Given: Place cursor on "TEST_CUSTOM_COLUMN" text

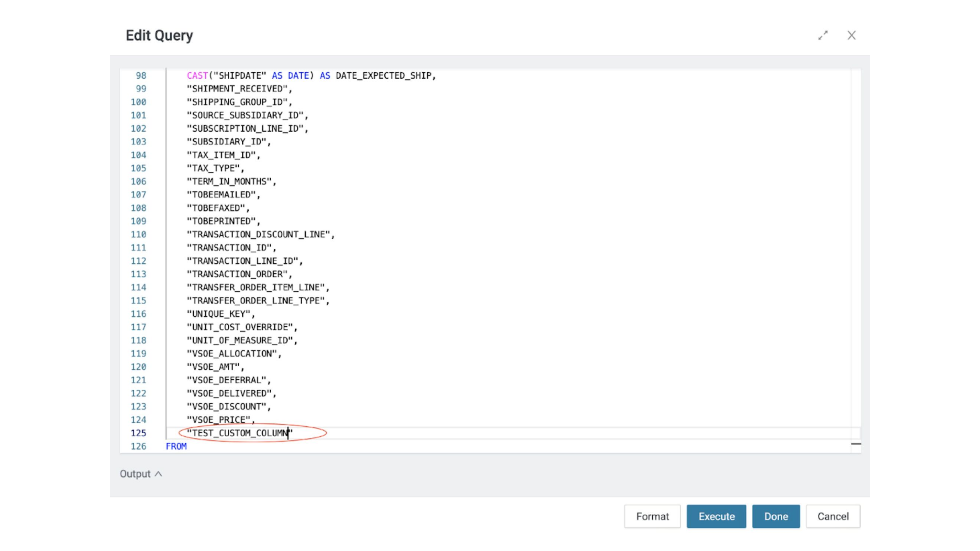Looking at the screenshot, I should 240,433.
